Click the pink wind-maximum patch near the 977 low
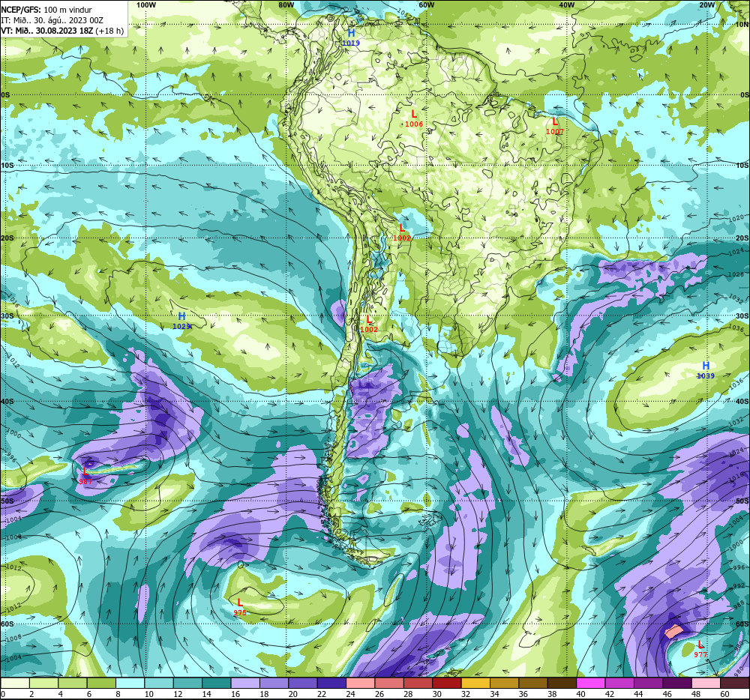The height and width of the screenshot is (700, 750). coord(674,632)
